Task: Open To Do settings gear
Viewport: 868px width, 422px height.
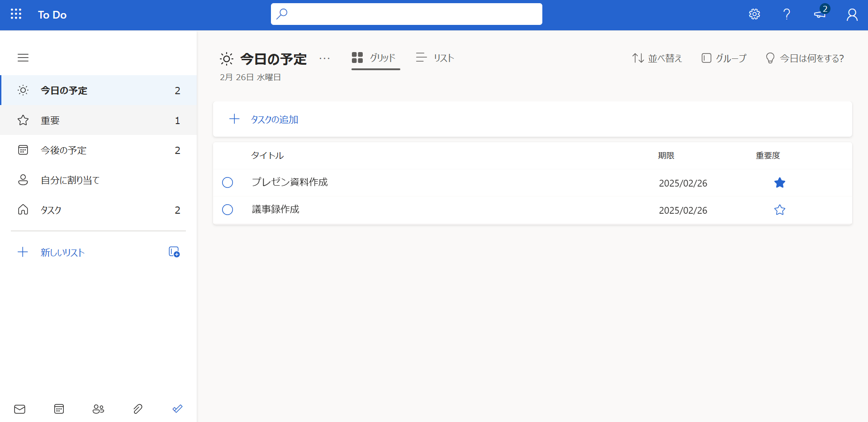Action: tap(754, 14)
